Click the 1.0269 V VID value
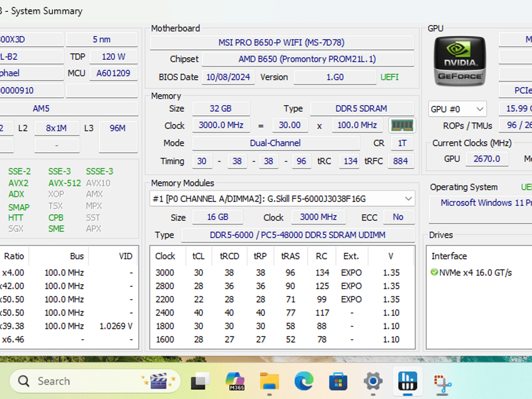The image size is (532, 399). coord(116,326)
